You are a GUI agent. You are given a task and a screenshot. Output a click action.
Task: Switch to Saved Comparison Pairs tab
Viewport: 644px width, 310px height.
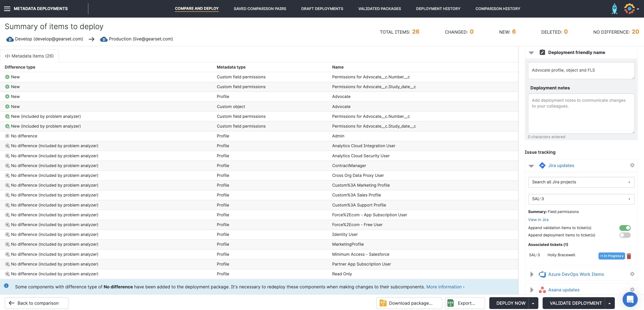coord(260,9)
